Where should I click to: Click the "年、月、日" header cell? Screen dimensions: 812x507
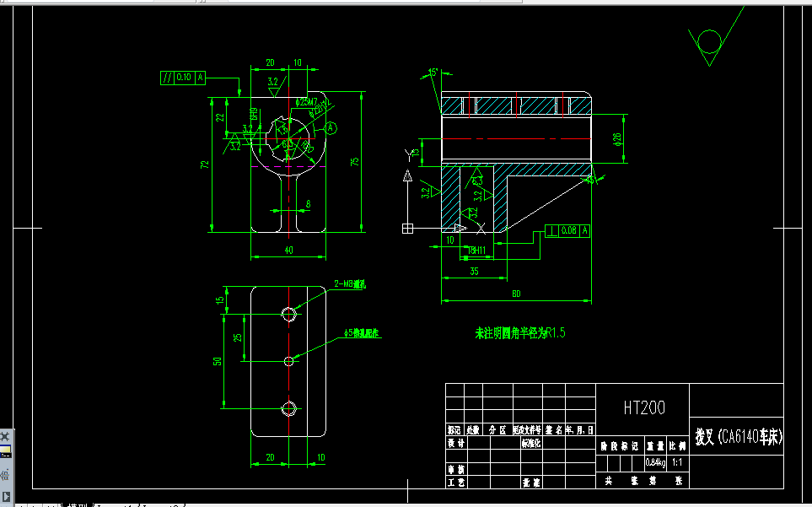click(580, 430)
